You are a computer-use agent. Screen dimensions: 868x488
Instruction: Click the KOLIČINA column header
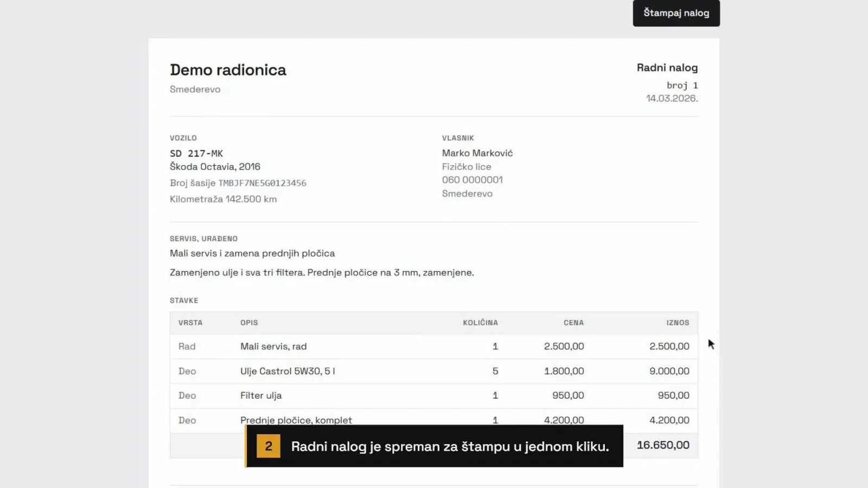pos(480,323)
